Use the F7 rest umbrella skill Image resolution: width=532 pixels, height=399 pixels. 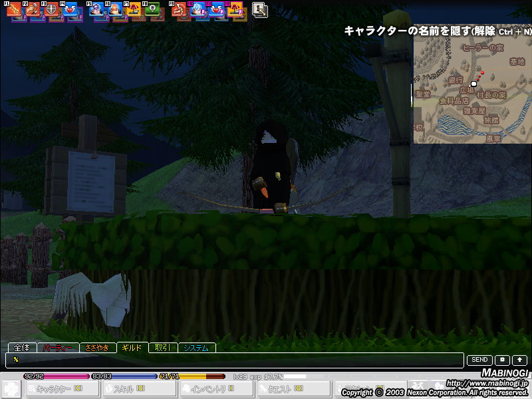(x=134, y=9)
